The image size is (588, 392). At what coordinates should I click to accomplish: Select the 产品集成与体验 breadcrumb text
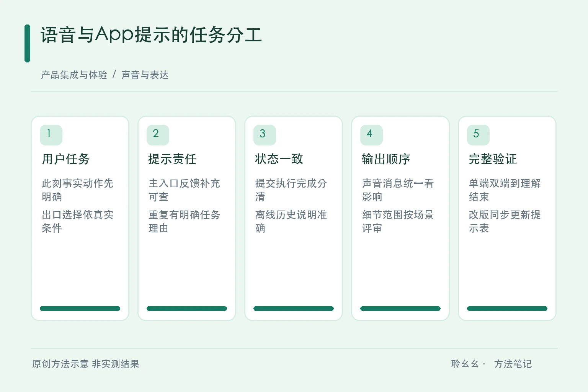[74, 75]
